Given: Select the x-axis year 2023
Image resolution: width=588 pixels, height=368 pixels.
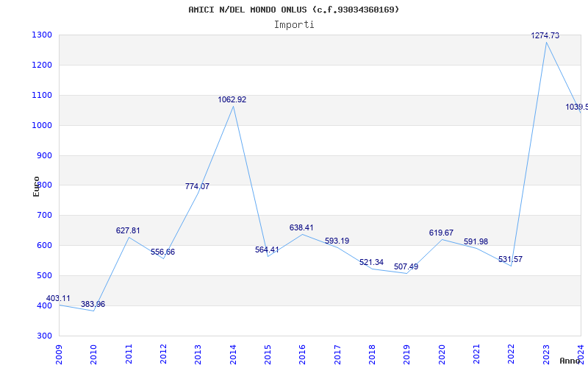Looking at the screenshot, I should point(546,354).
